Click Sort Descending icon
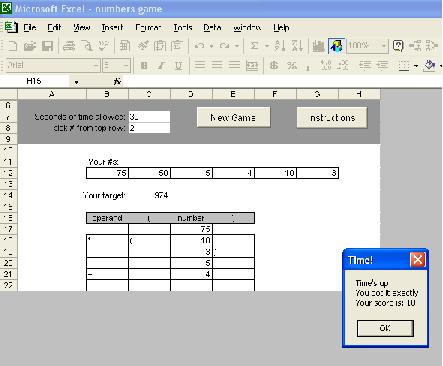 coord(297,46)
